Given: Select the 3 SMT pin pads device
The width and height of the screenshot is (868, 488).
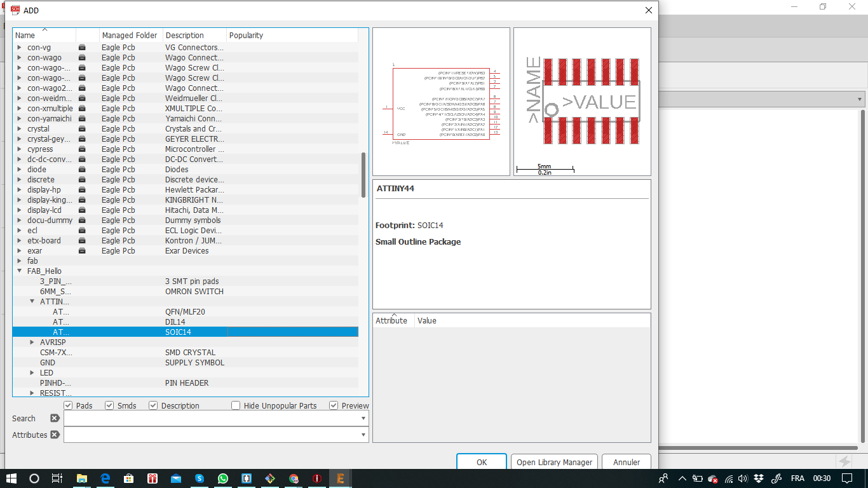Looking at the screenshot, I should (185, 281).
